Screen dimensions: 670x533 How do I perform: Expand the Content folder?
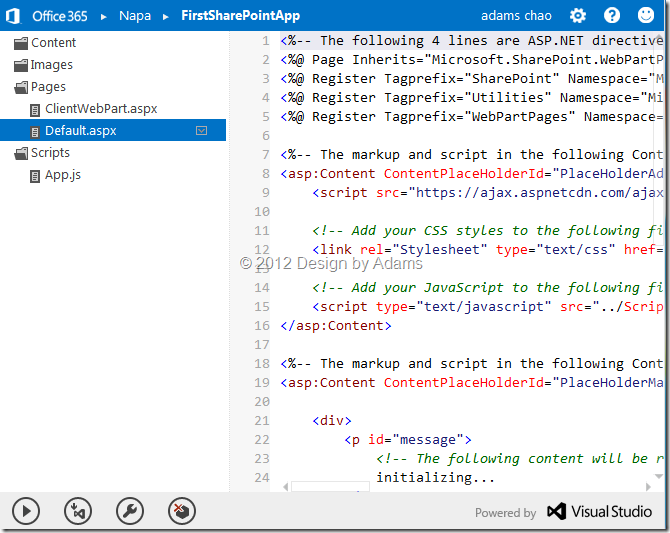coord(53,43)
